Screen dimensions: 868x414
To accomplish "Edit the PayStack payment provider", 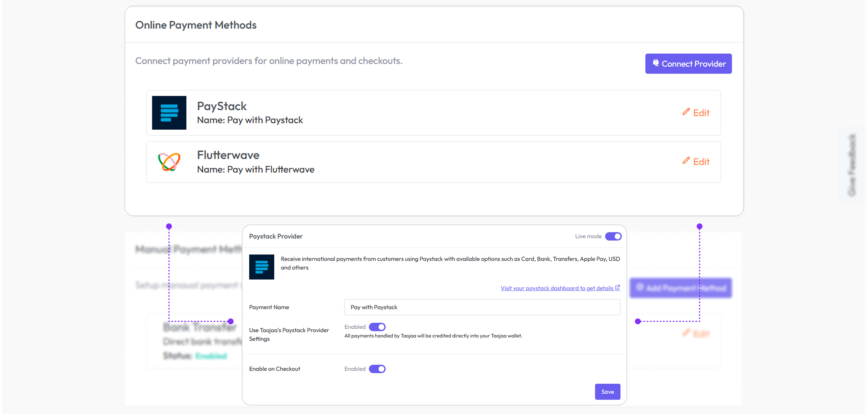I will pos(701,113).
